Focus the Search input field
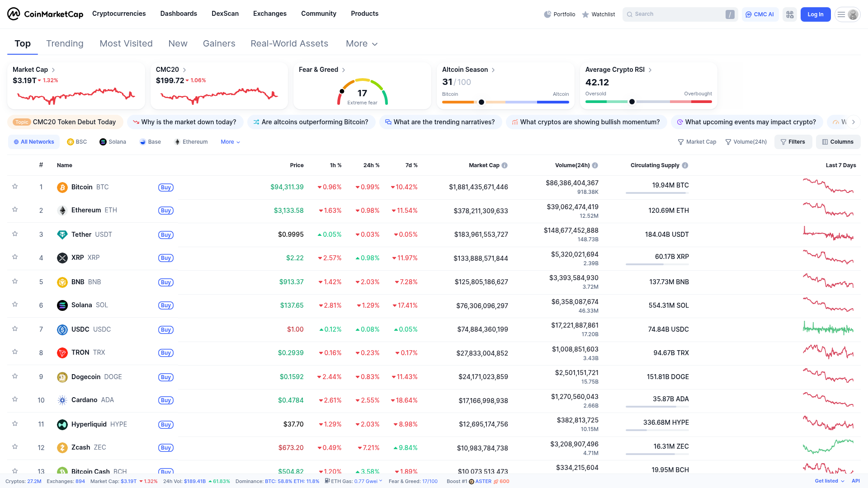Image resolution: width=868 pixels, height=488 pixels. pos(680,14)
